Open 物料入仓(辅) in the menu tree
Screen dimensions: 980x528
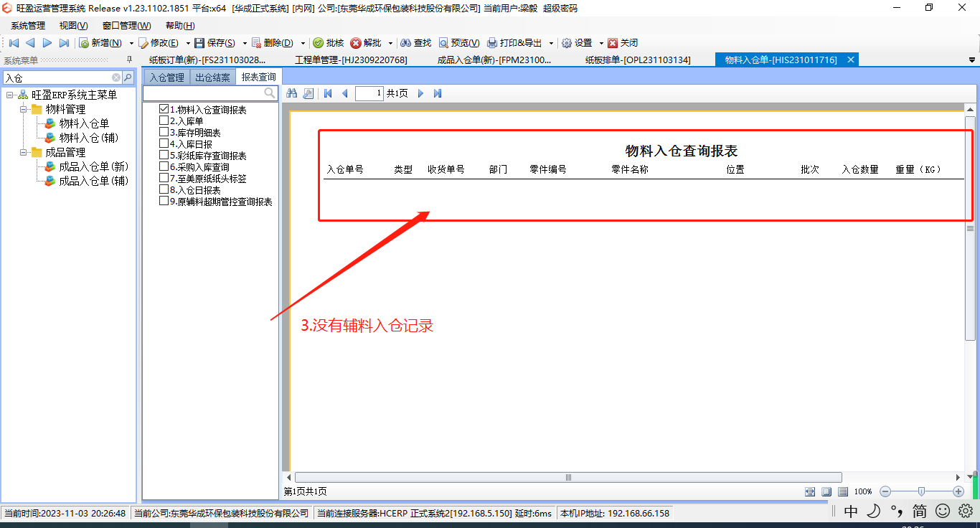(x=89, y=138)
